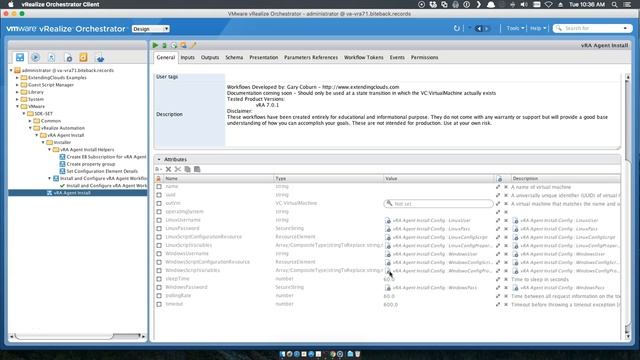The image size is (640, 360).
Task: Open the Configurations view gear-document icon
Action: (x=68, y=58)
